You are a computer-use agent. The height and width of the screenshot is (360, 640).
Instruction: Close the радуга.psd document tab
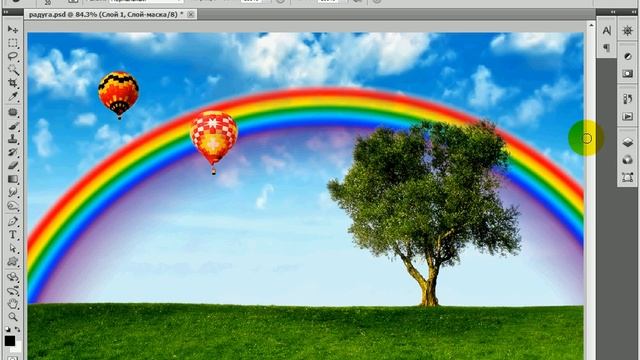point(191,14)
